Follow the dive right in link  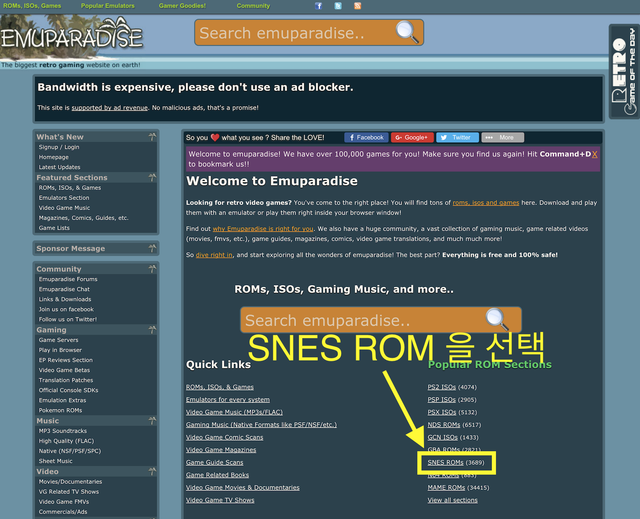(x=214, y=255)
